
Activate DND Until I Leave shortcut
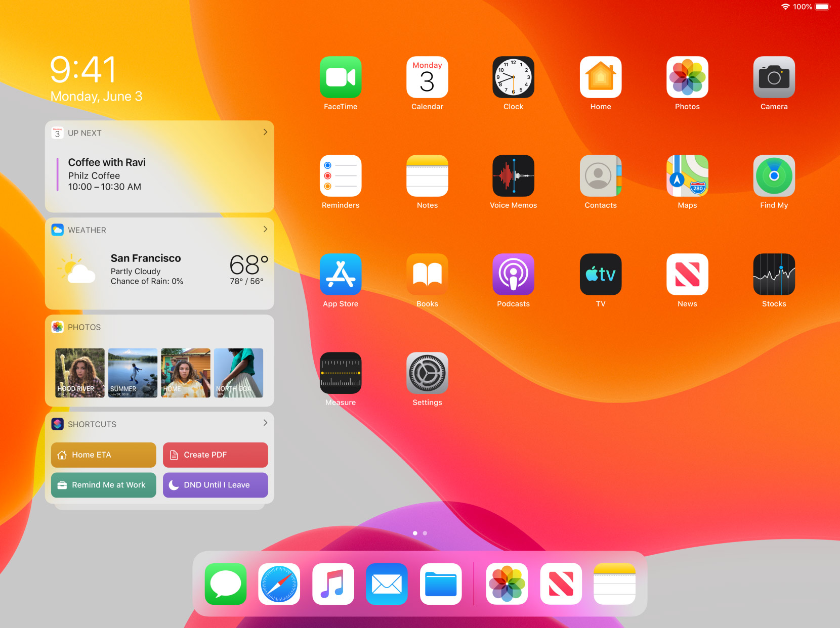click(x=215, y=485)
